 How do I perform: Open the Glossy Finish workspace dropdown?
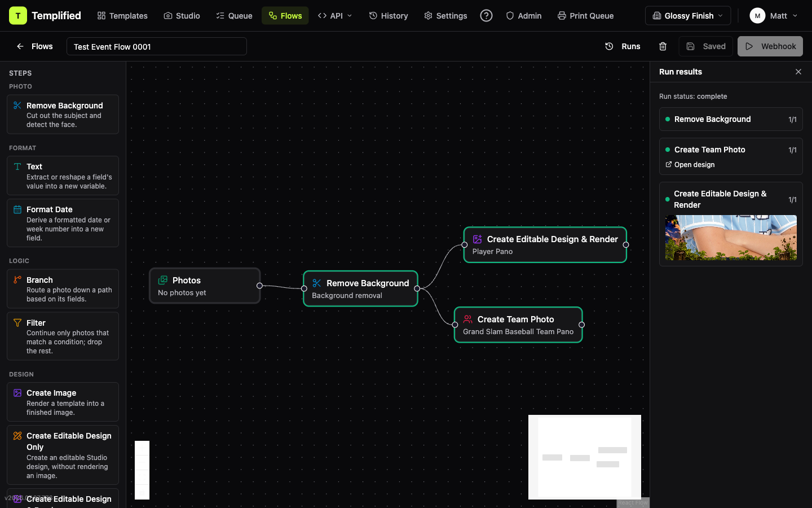click(688, 16)
